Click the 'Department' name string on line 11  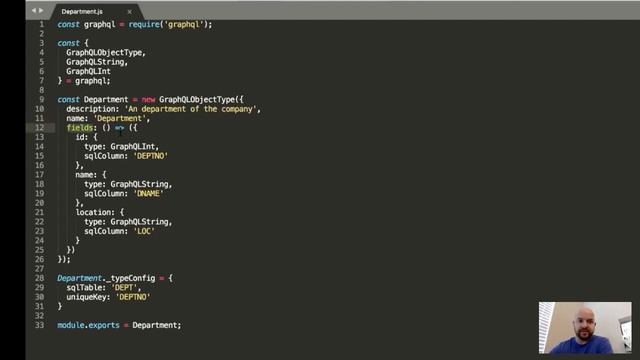pyautogui.click(x=120, y=118)
